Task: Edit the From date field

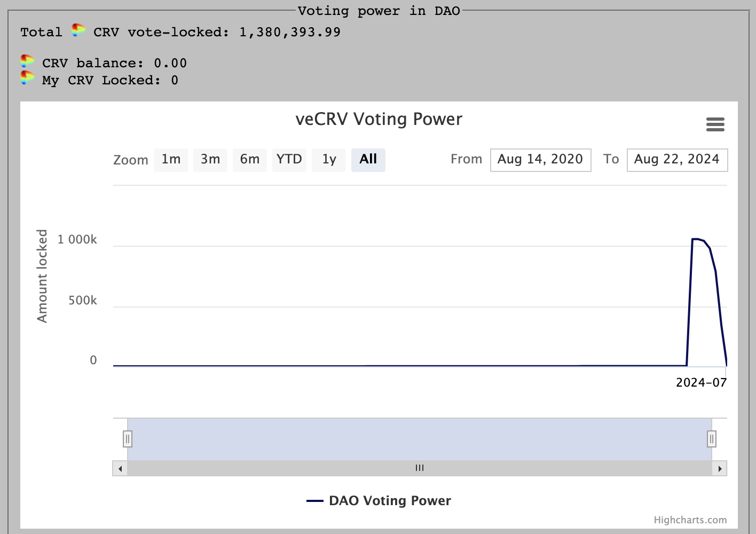Action: coord(540,160)
